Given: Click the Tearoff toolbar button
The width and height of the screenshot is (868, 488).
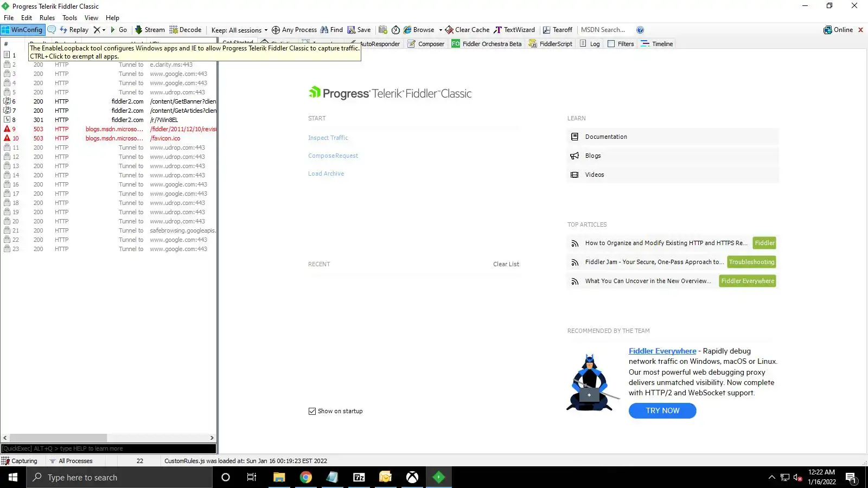Looking at the screenshot, I should coord(558,30).
